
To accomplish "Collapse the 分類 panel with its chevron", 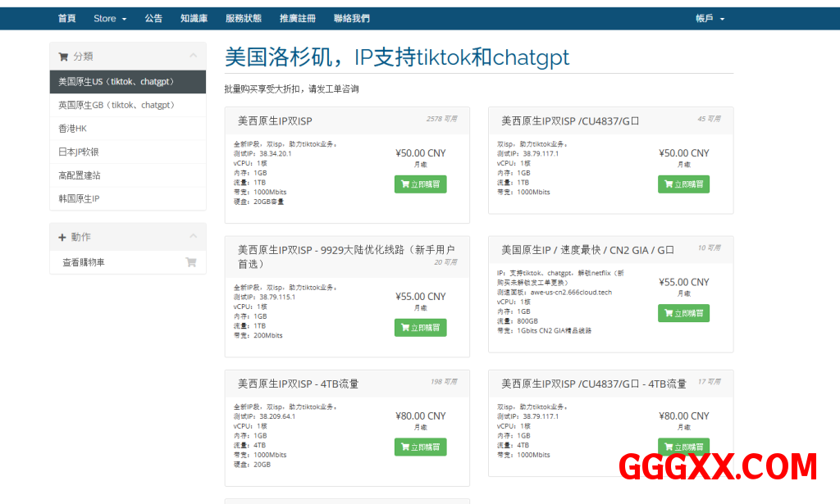I will tap(193, 56).
